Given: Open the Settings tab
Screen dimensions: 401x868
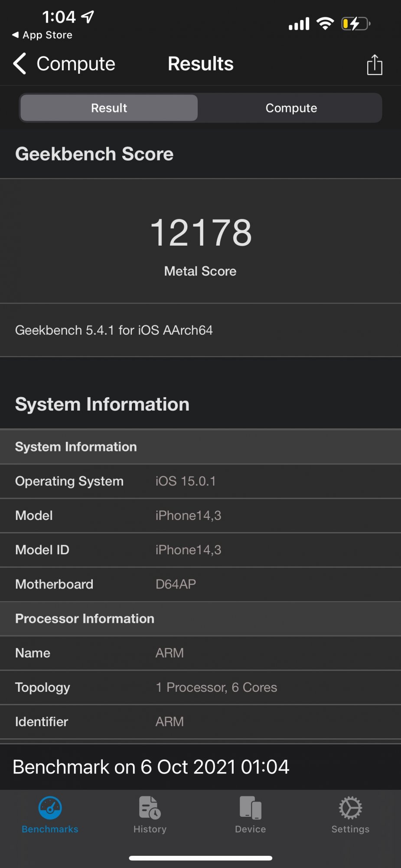Looking at the screenshot, I should pos(350,815).
